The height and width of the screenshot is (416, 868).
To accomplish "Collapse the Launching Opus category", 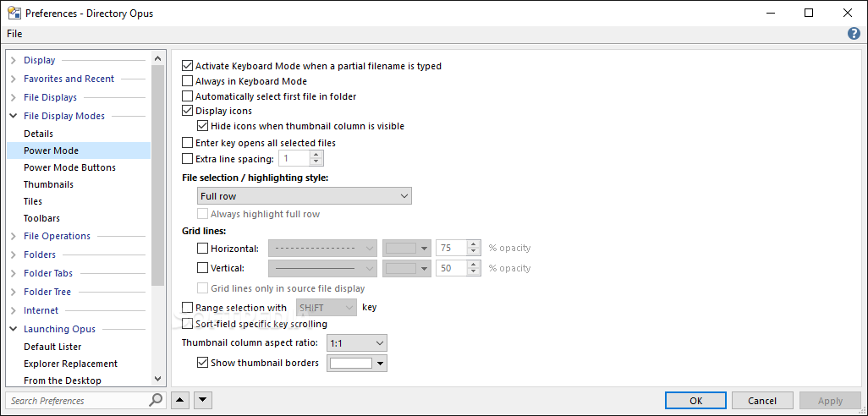I will coord(14,329).
